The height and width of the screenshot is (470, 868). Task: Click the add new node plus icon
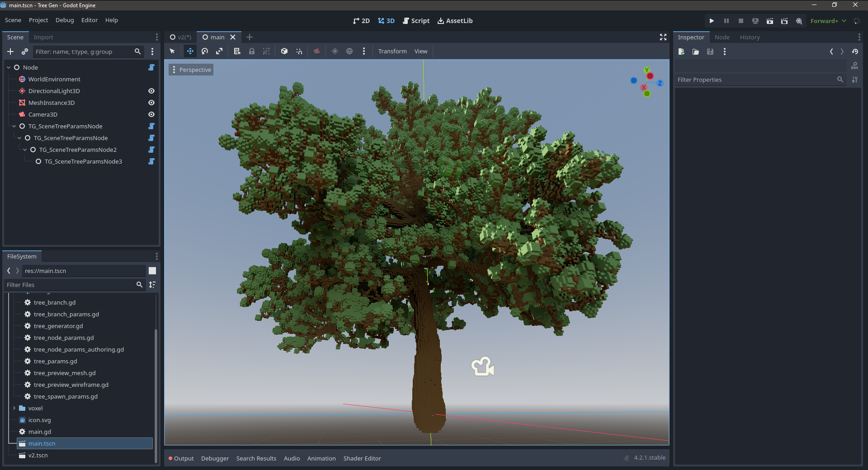(10, 52)
